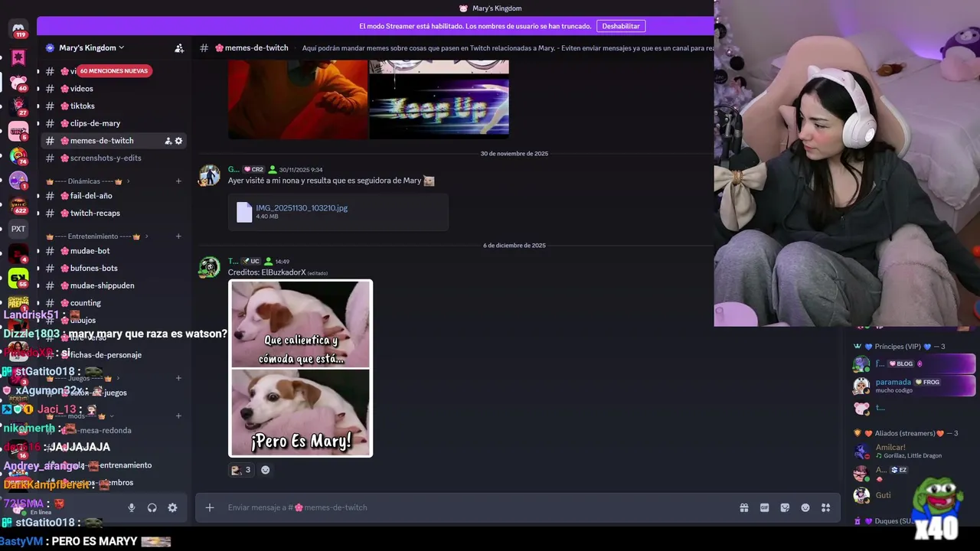The image size is (980, 551).
Task: Add channel to mods category
Action: click(x=178, y=416)
